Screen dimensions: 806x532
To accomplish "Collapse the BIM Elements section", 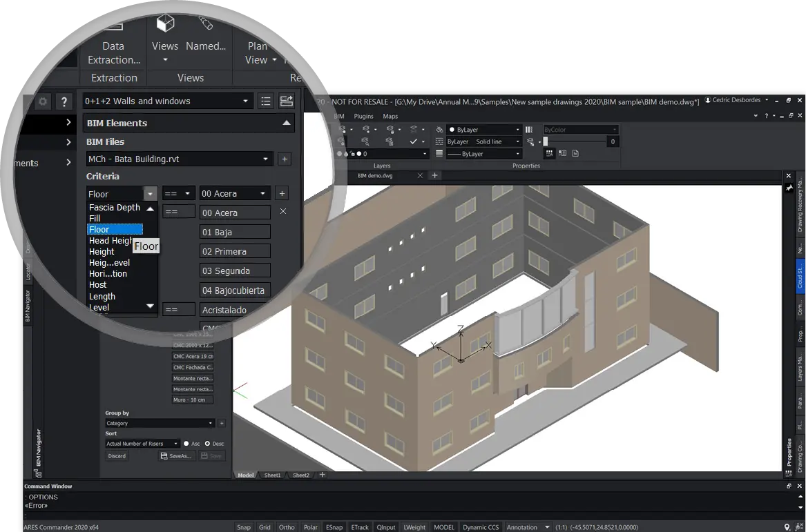I will 287,123.
